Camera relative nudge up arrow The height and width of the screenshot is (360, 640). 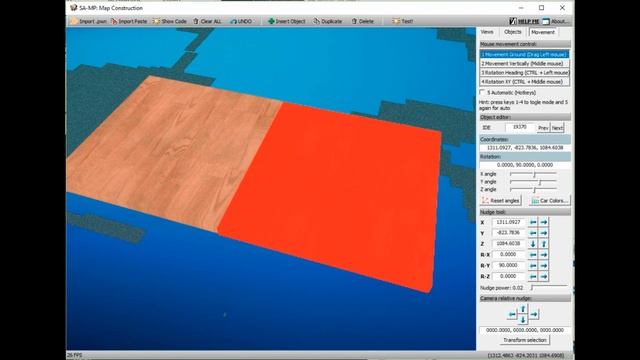[x=523, y=309]
